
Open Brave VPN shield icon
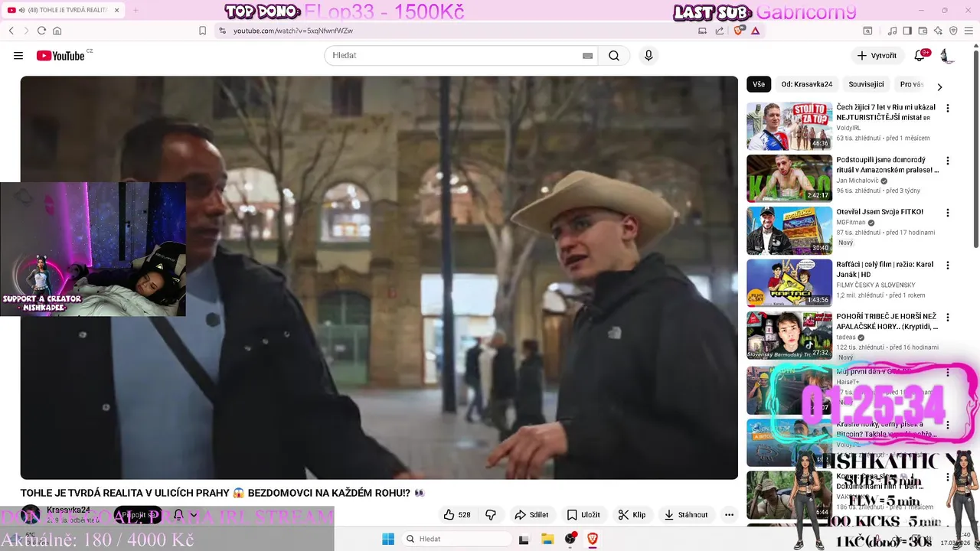(953, 31)
